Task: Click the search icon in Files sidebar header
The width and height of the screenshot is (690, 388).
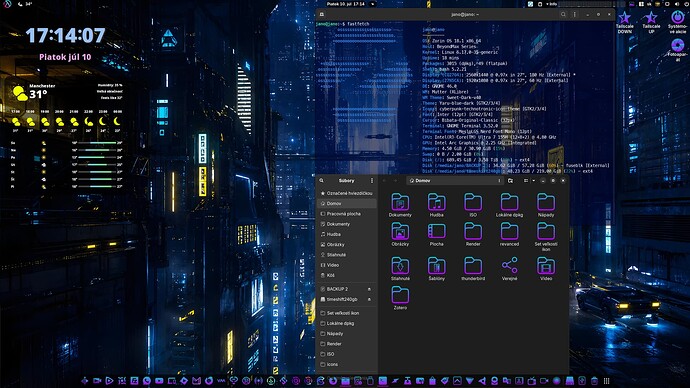Action: [322, 180]
